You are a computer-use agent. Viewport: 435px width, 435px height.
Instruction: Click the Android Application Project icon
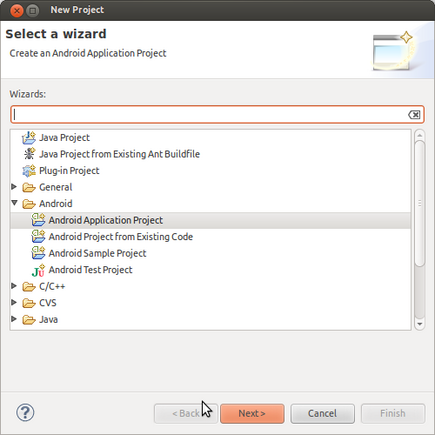click(38, 220)
